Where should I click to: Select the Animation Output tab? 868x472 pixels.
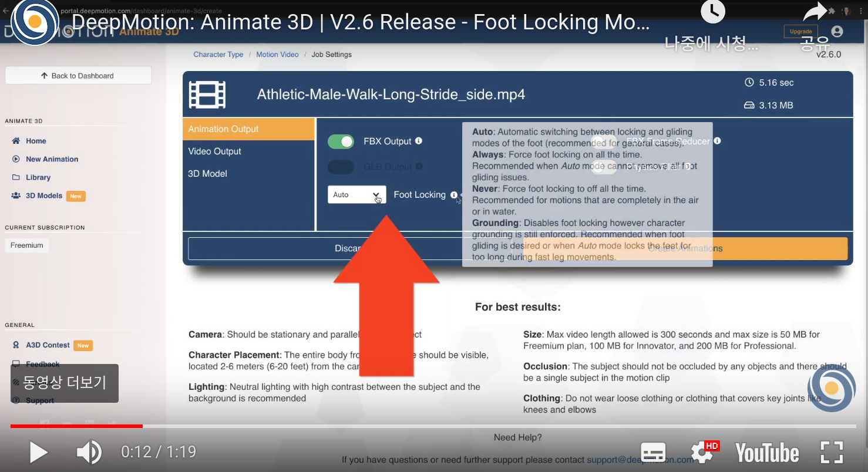tap(249, 129)
